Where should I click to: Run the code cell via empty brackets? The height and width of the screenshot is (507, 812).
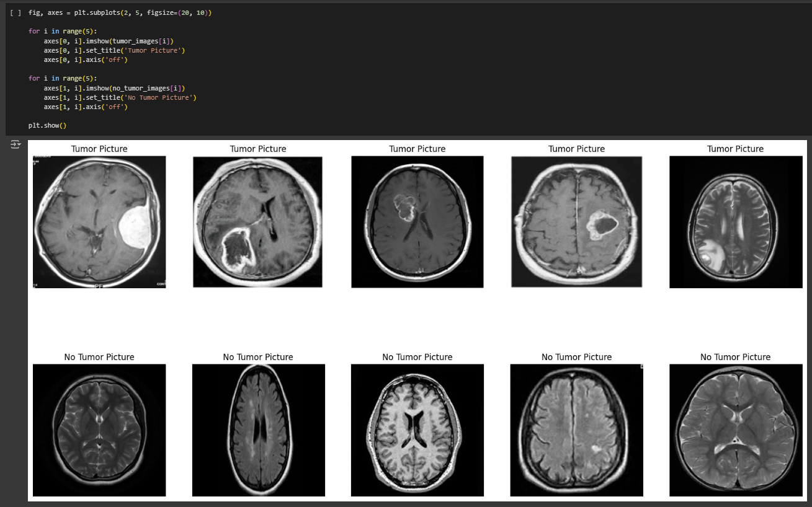point(17,13)
